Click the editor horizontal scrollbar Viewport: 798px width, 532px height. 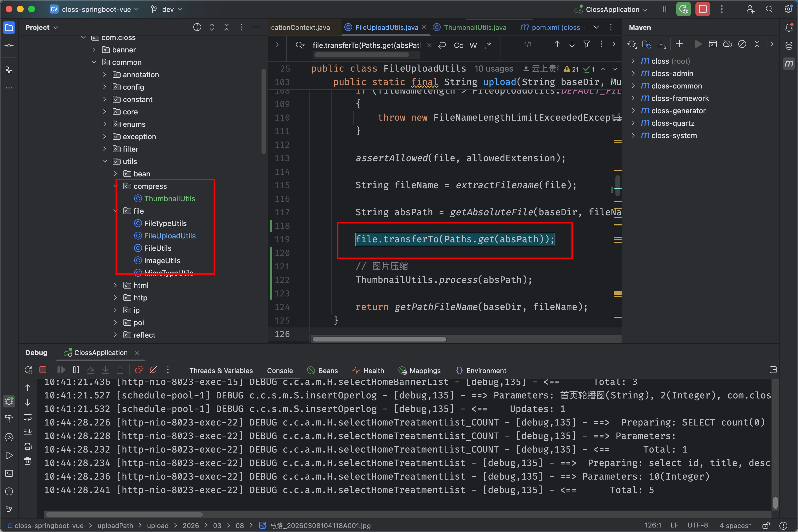tap(379, 339)
